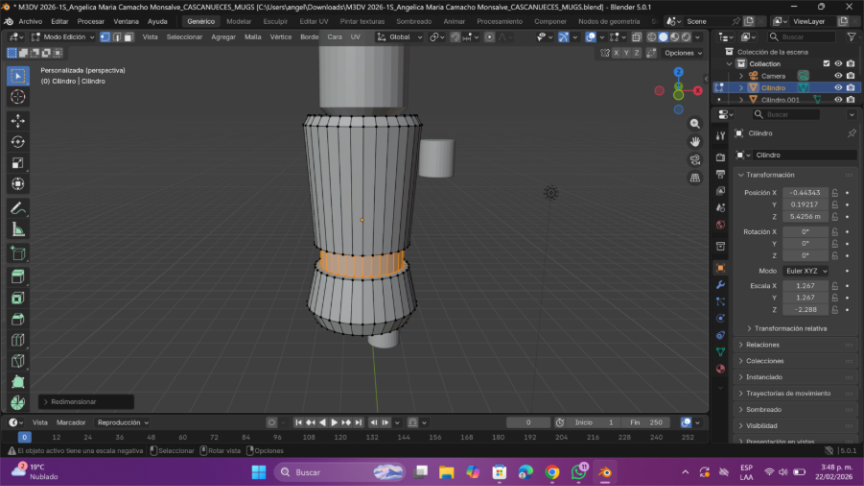Uncheck the Collection exclude checkbox

(826, 64)
